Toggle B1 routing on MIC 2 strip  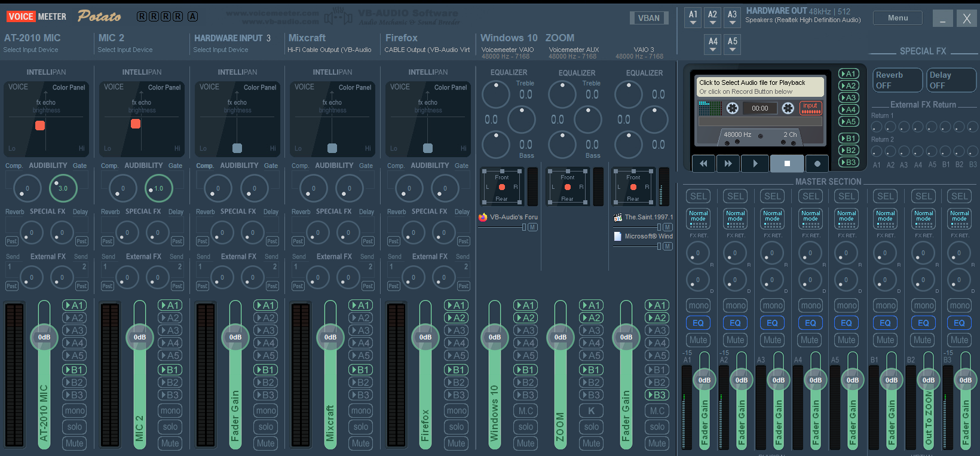click(x=170, y=370)
